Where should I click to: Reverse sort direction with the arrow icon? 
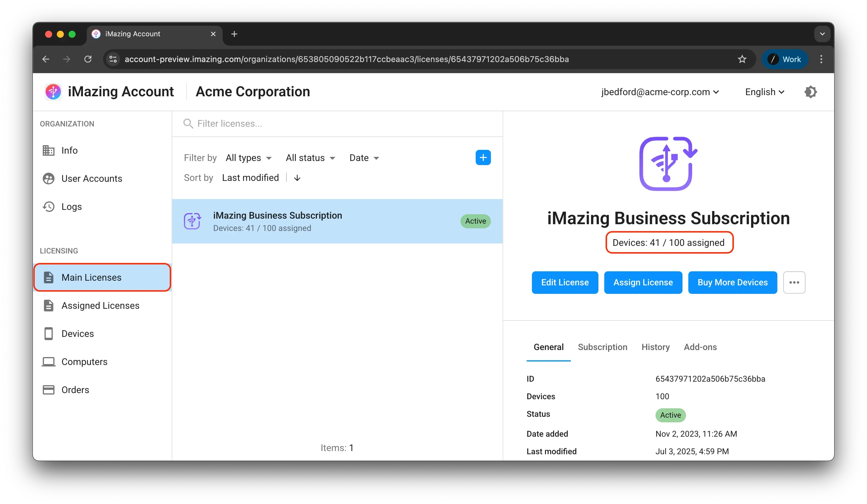coord(297,178)
